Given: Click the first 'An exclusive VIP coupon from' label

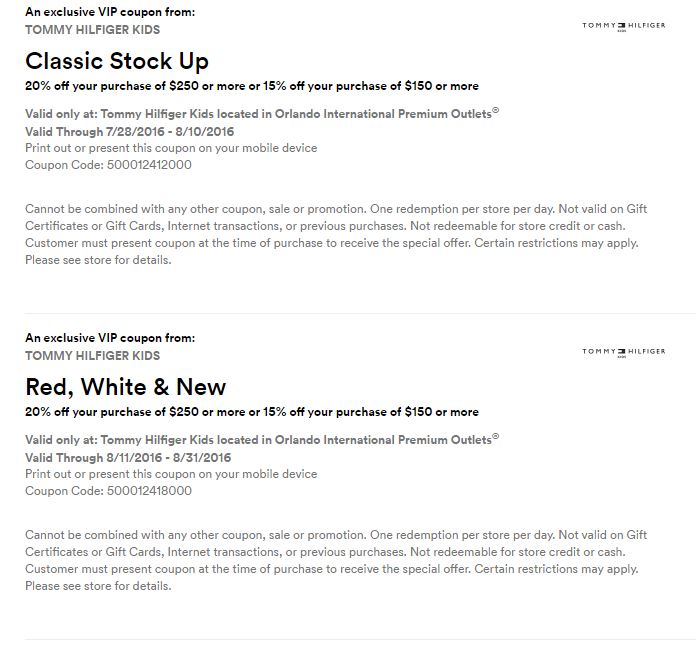Looking at the screenshot, I should click(x=110, y=12).
